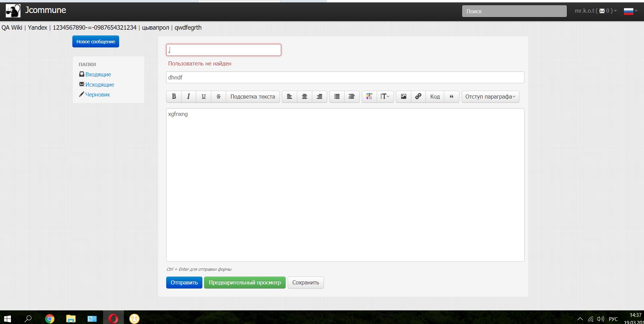Open the text color picker

[x=369, y=97]
